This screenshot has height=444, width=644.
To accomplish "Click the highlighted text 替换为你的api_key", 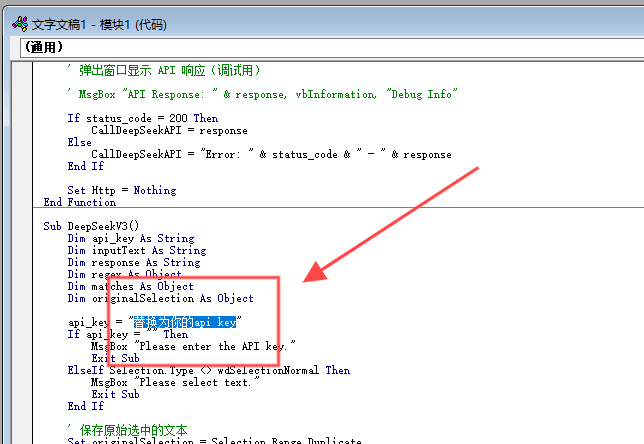I will (185, 322).
